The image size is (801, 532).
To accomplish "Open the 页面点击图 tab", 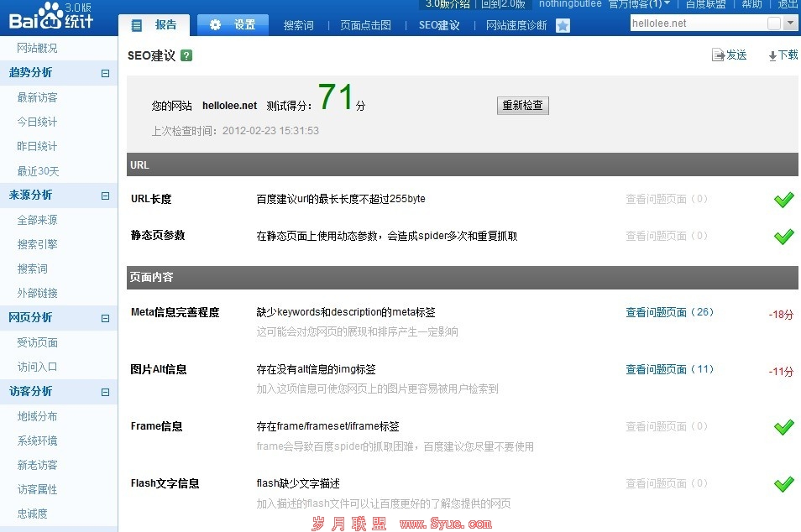I will 365,26.
